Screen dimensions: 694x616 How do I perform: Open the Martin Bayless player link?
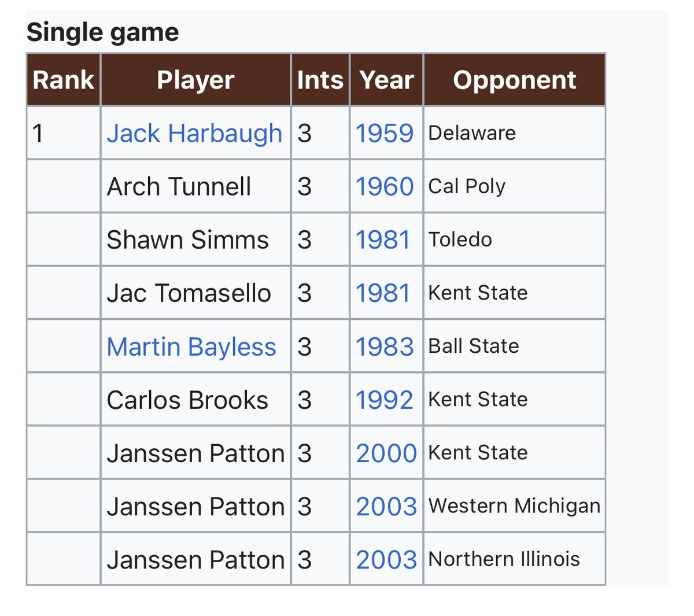pos(191,347)
